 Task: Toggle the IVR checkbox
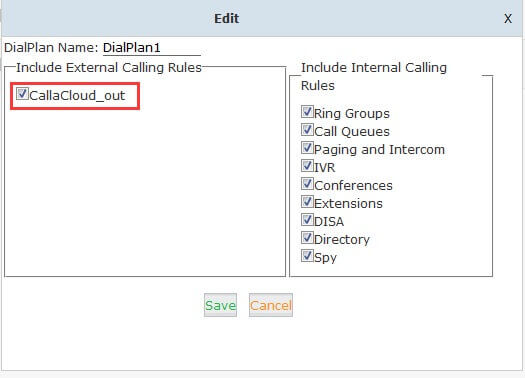click(307, 166)
